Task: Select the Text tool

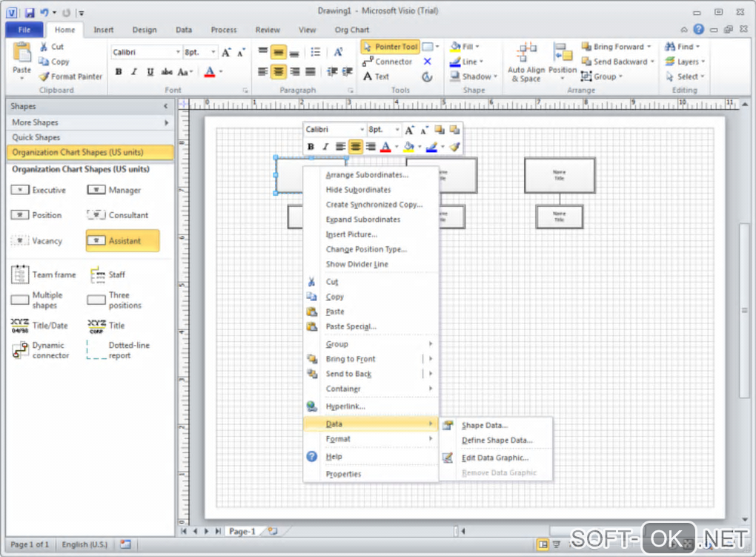Action: (x=377, y=76)
